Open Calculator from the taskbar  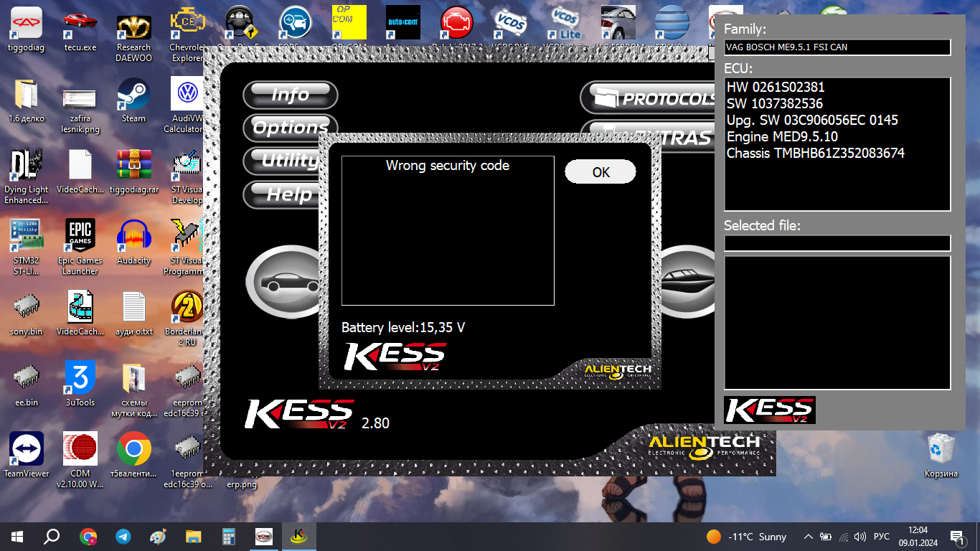229,537
